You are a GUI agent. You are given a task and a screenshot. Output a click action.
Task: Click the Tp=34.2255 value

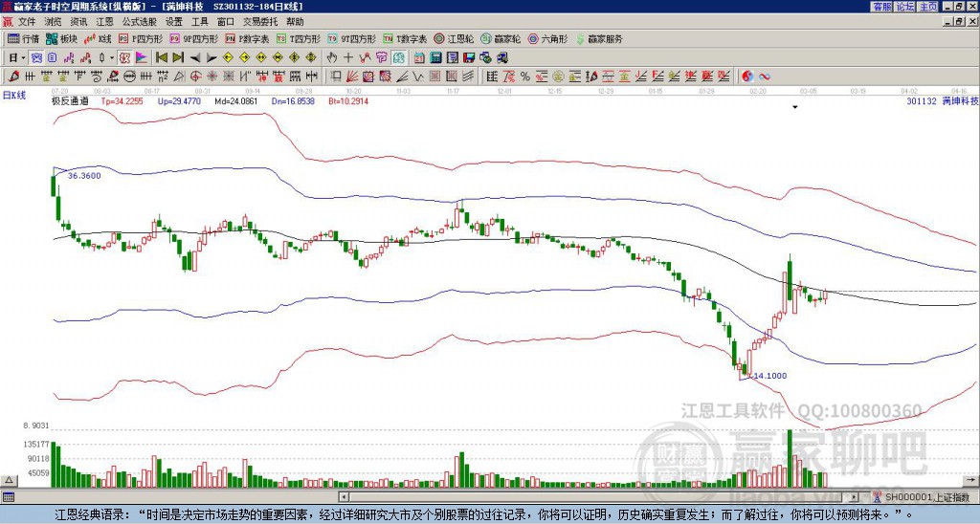pos(122,100)
